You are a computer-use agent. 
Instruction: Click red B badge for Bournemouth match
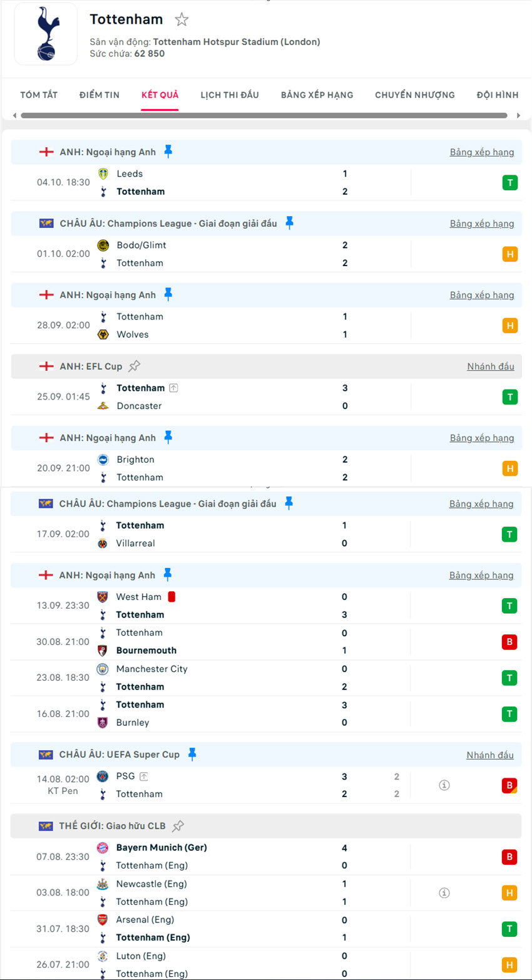[x=509, y=642]
